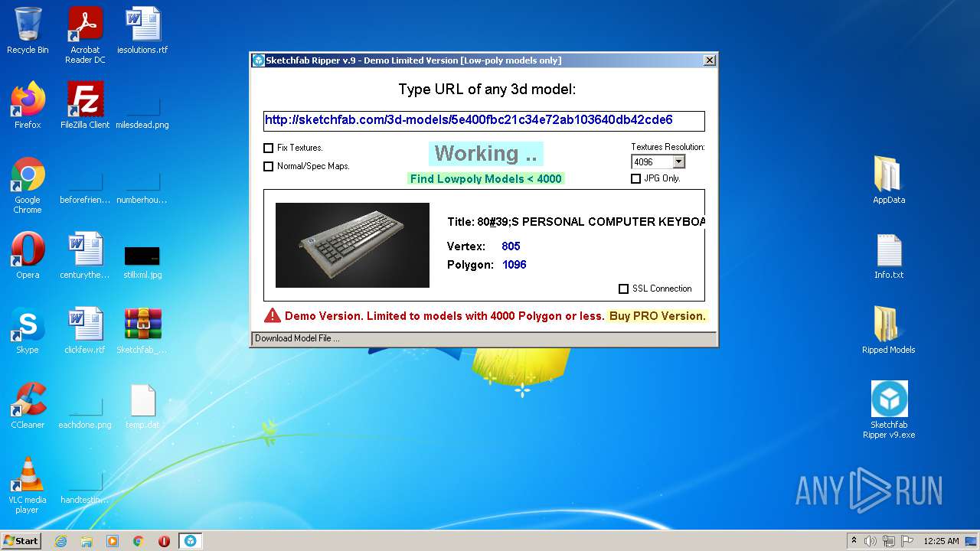
Task: Close the Sketchfab Ripper window
Action: [x=710, y=60]
